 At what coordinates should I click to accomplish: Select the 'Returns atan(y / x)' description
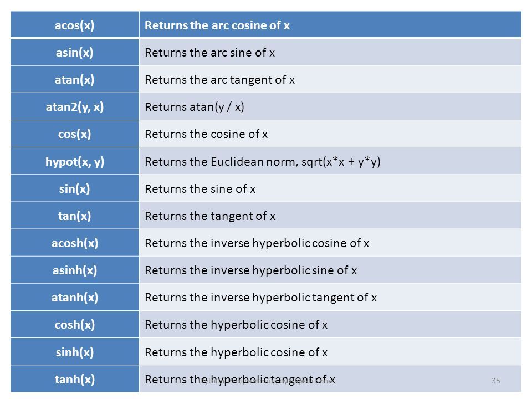click(195, 107)
